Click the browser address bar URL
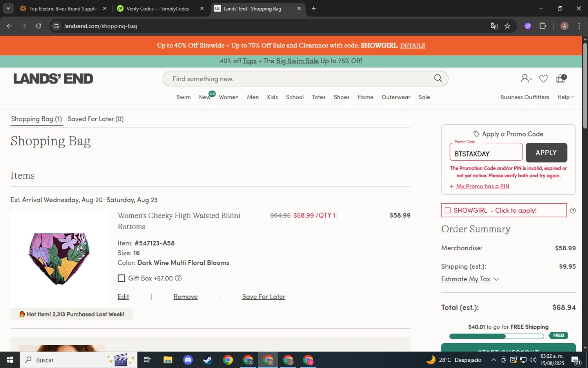The width and height of the screenshot is (588, 368). (101, 26)
